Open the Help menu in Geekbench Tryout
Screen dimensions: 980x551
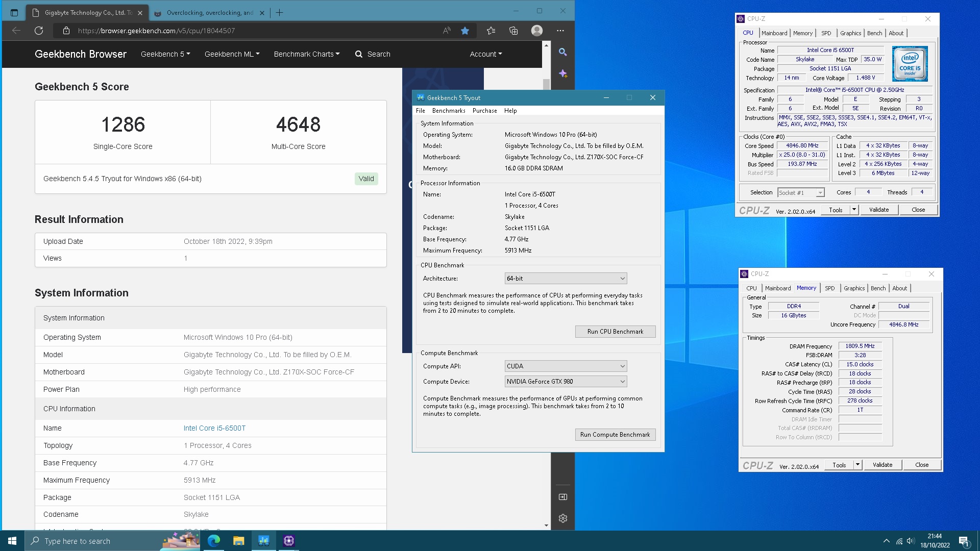point(510,111)
